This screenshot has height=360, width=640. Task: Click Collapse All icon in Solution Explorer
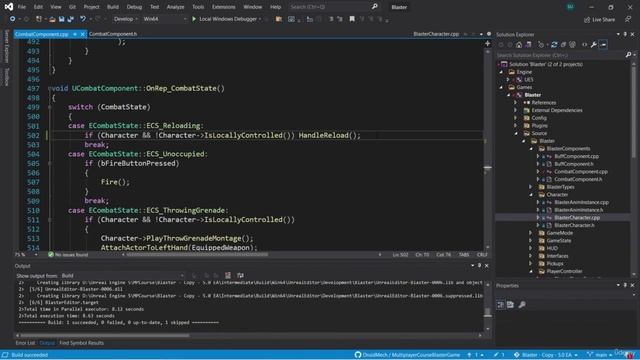[563, 44]
